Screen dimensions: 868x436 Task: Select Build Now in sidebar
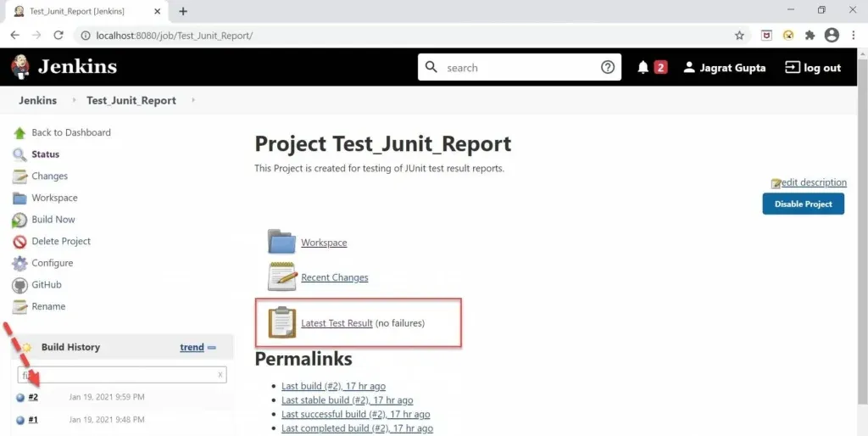[53, 220]
